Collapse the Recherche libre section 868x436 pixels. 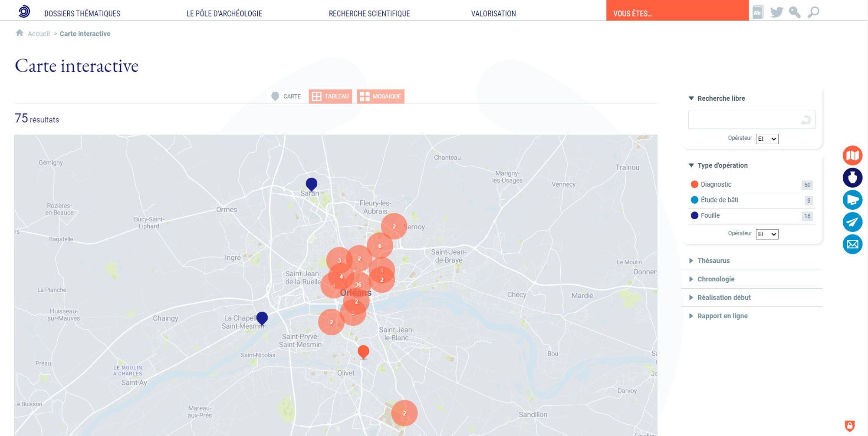[x=717, y=99]
